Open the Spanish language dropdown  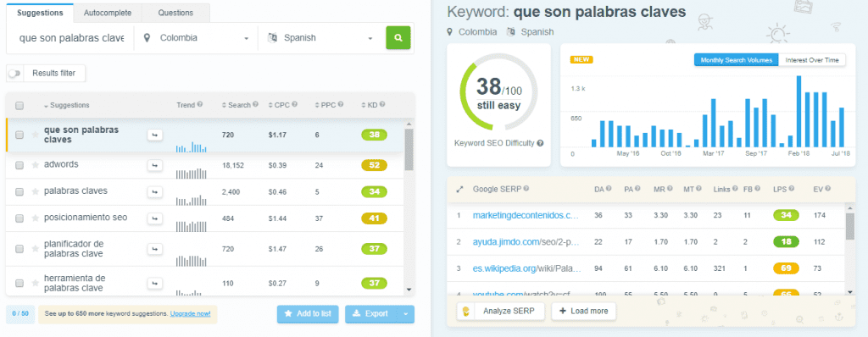320,38
